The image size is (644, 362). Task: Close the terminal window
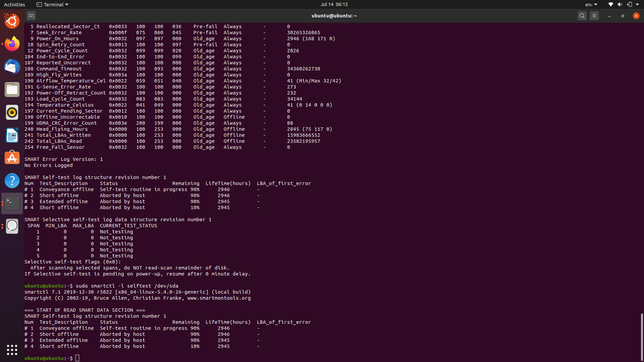tap(636, 16)
